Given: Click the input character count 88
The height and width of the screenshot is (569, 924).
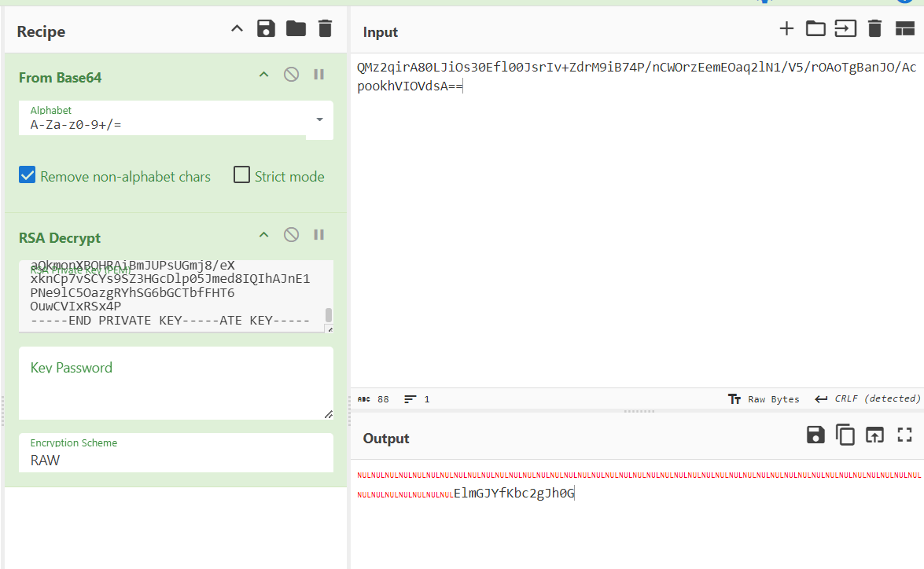Looking at the screenshot, I should 374,399.
